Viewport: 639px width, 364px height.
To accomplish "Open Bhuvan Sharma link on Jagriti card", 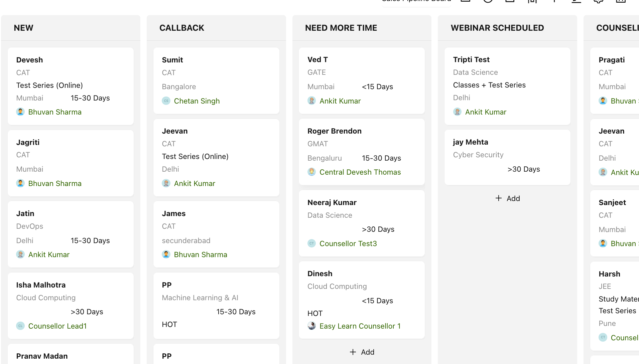I will point(55,183).
